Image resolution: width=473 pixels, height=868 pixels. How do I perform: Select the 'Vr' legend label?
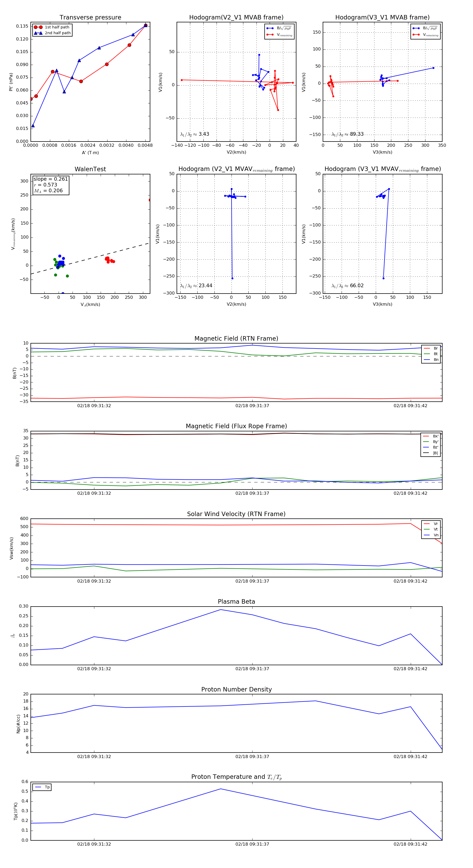coord(436,524)
